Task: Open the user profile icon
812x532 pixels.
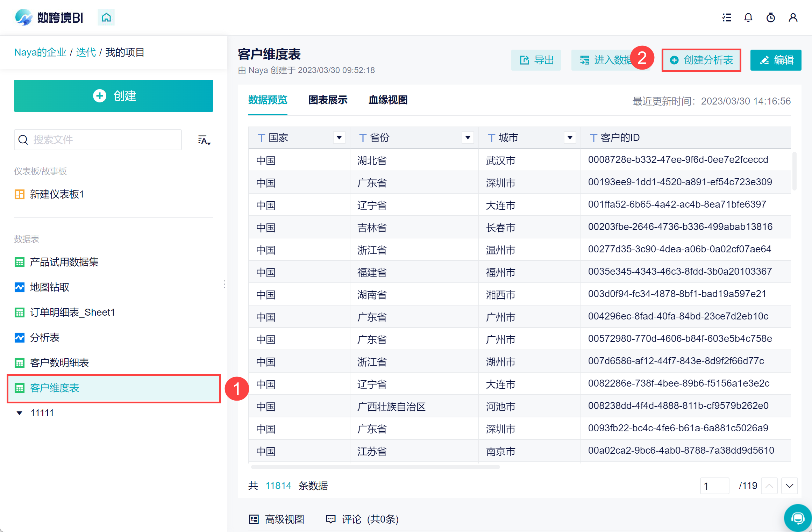Action: click(x=793, y=17)
